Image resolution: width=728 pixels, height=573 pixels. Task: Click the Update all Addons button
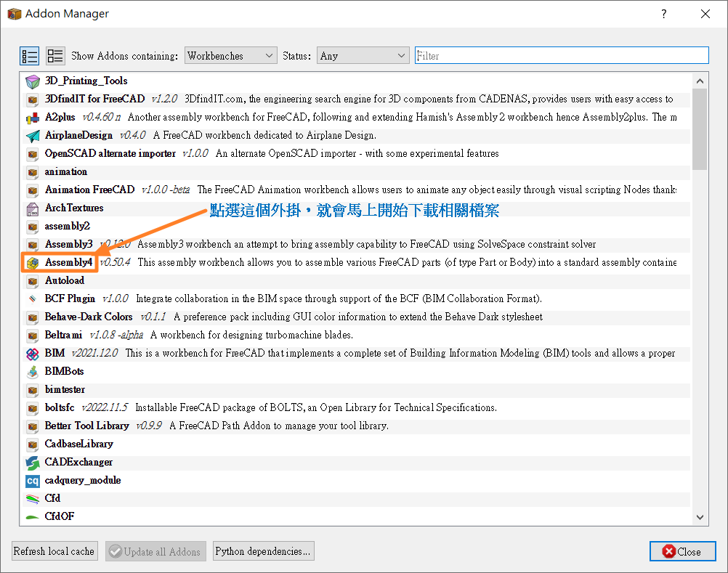(x=155, y=551)
